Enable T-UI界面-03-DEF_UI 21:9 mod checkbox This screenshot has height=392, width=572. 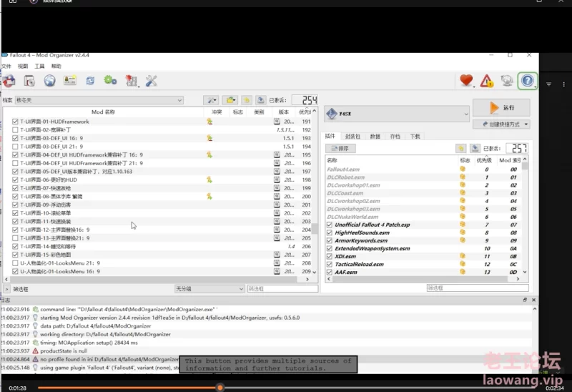15,147
